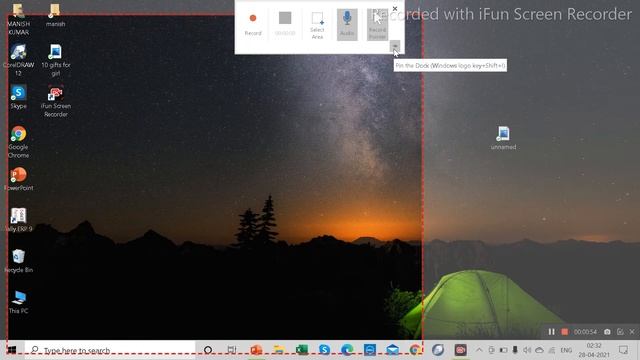Choose Select Area in the recording dock
The height and width of the screenshot is (360, 640).
317,25
